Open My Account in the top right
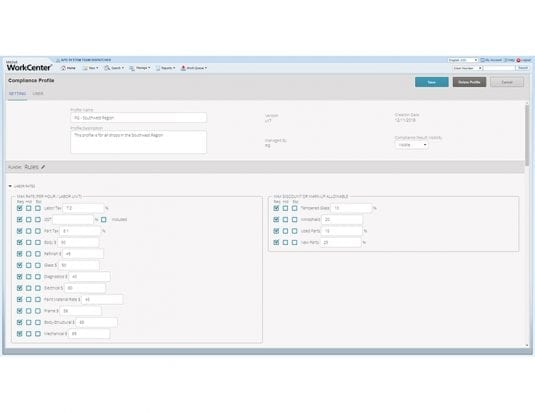The height and width of the screenshot is (413, 535). coord(491,60)
